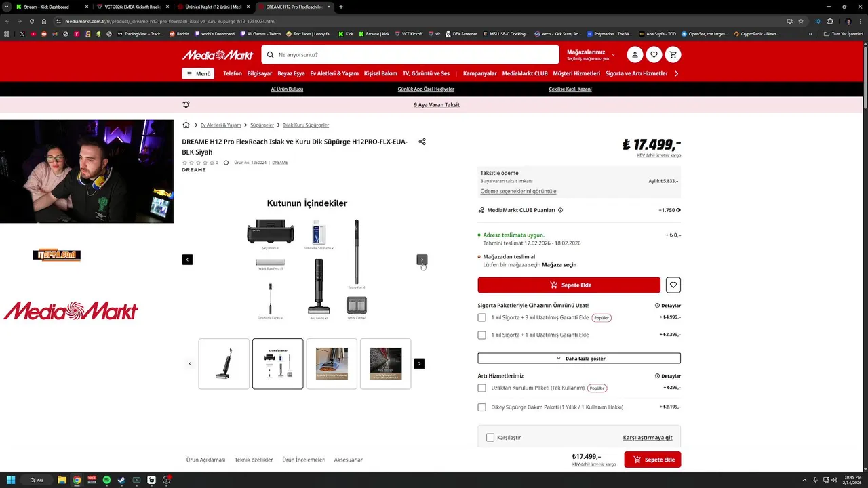
Task: Open the Menü hamburger dropdown
Action: pos(197,73)
